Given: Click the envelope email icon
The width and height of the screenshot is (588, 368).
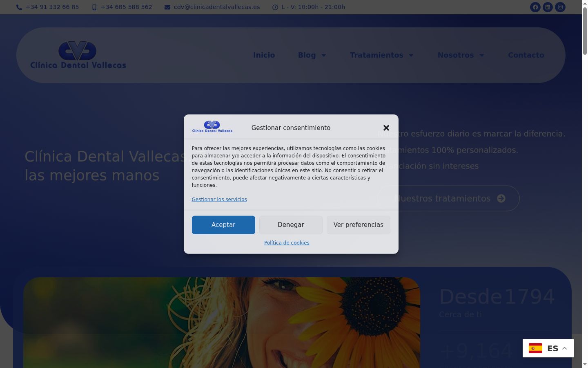Looking at the screenshot, I should [x=167, y=7].
